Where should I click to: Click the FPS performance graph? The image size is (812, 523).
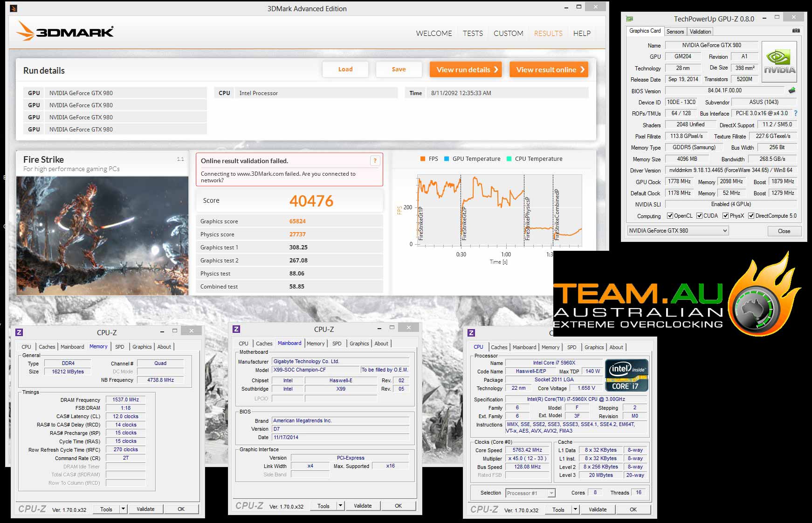point(499,209)
